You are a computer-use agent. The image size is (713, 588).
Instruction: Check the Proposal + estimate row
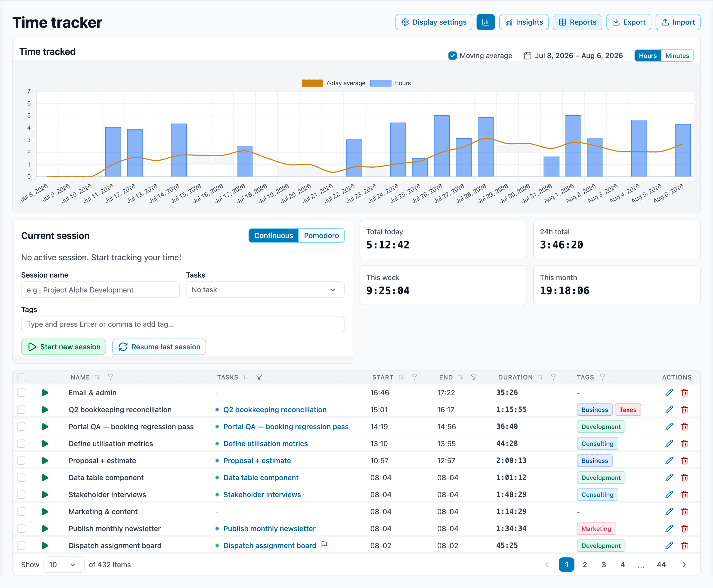point(21,460)
